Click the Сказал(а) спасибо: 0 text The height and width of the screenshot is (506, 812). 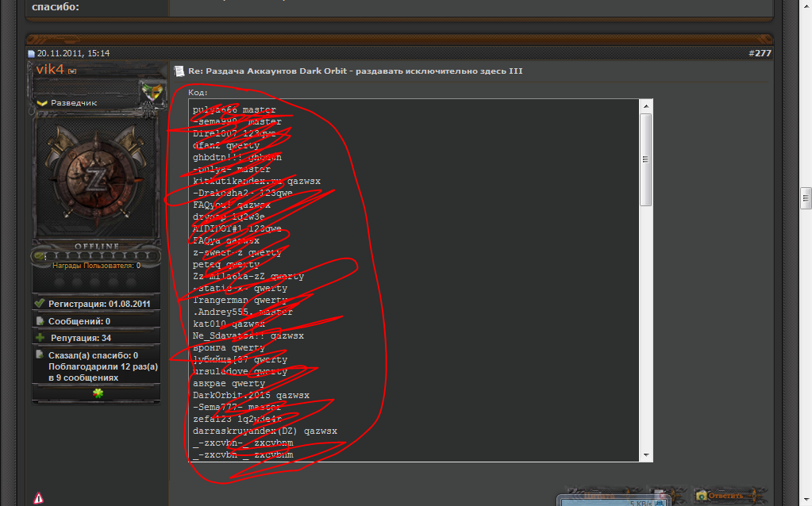[93, 355]
